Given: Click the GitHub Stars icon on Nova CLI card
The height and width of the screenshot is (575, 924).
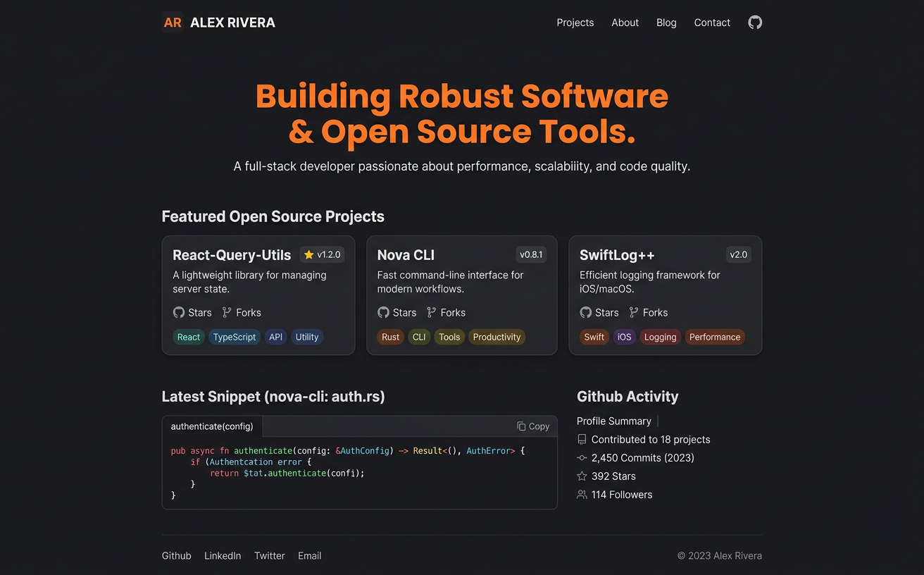Looking at the screenshot, I should [x=383, y=312].
